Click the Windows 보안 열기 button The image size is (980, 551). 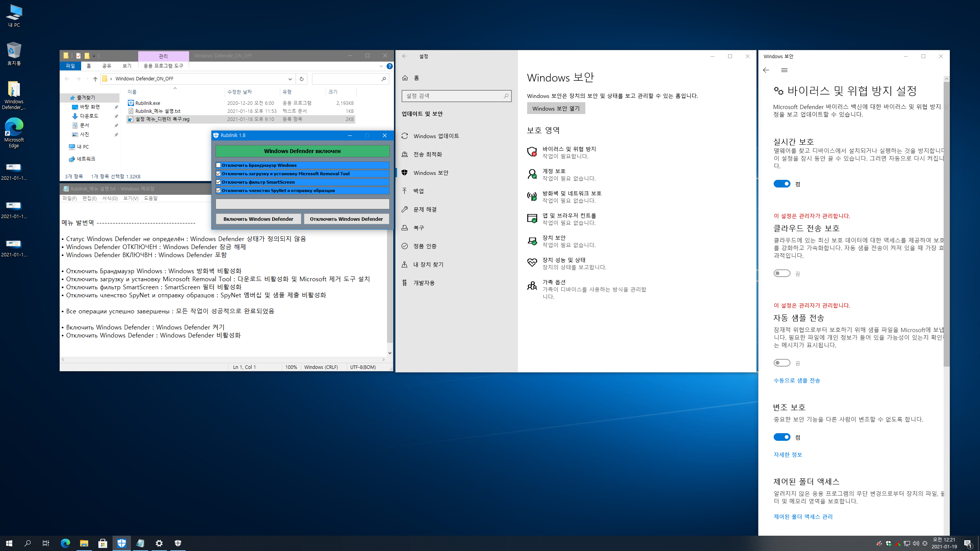(x=556, y=108)
